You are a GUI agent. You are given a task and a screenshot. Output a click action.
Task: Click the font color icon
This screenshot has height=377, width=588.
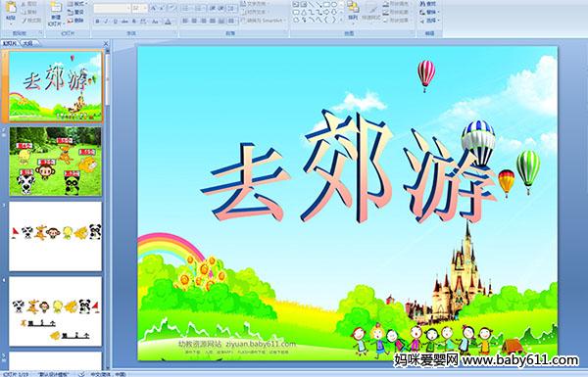(168, 22)
